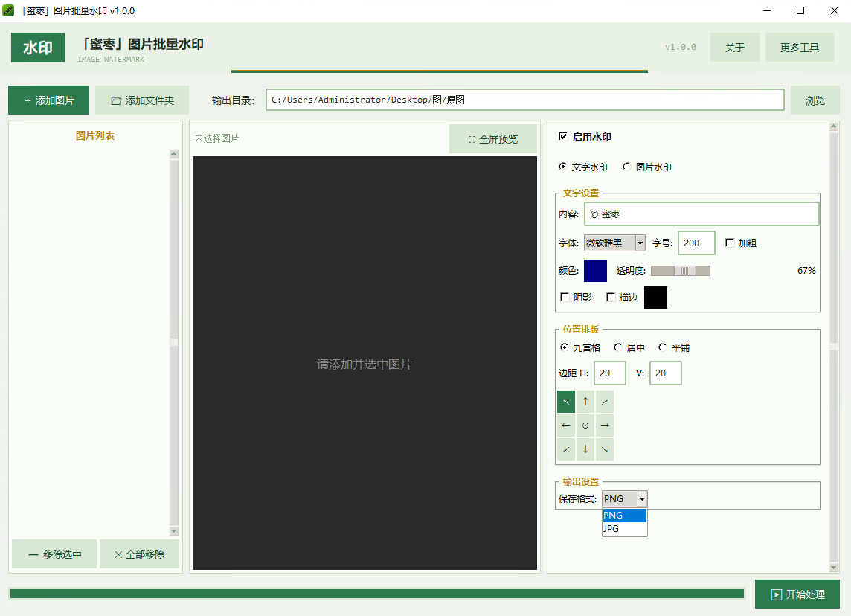Click the 边距 H margin field
The image size is (851, 616).
[x=610, y=373]
